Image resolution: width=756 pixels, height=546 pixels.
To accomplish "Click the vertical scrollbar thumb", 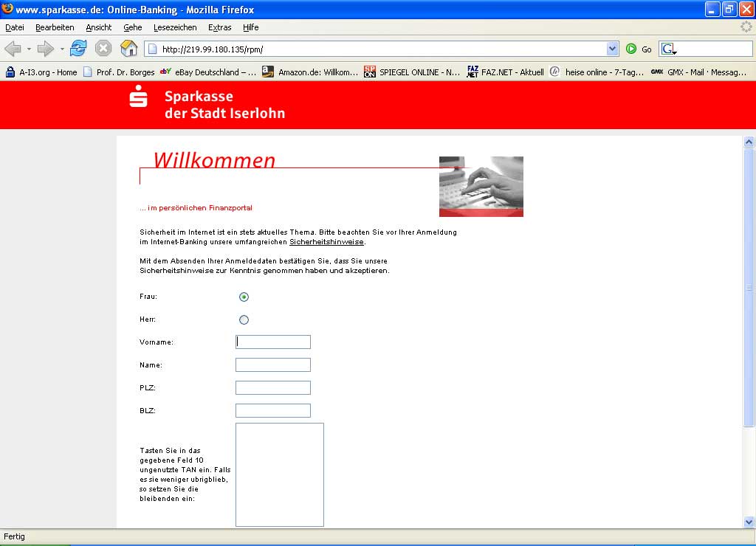I will click(749, 288).
